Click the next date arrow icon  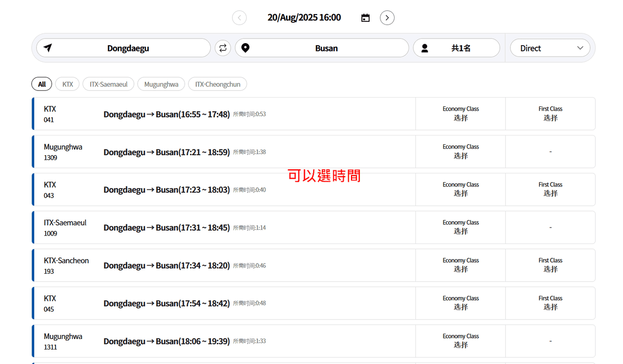point(387,18)
